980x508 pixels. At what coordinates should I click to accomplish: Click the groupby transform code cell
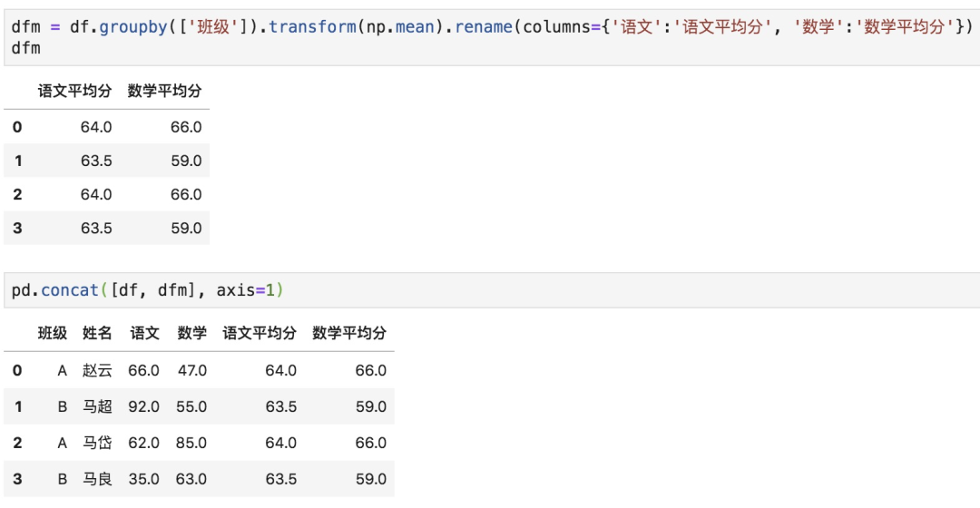tap(490, 36)
